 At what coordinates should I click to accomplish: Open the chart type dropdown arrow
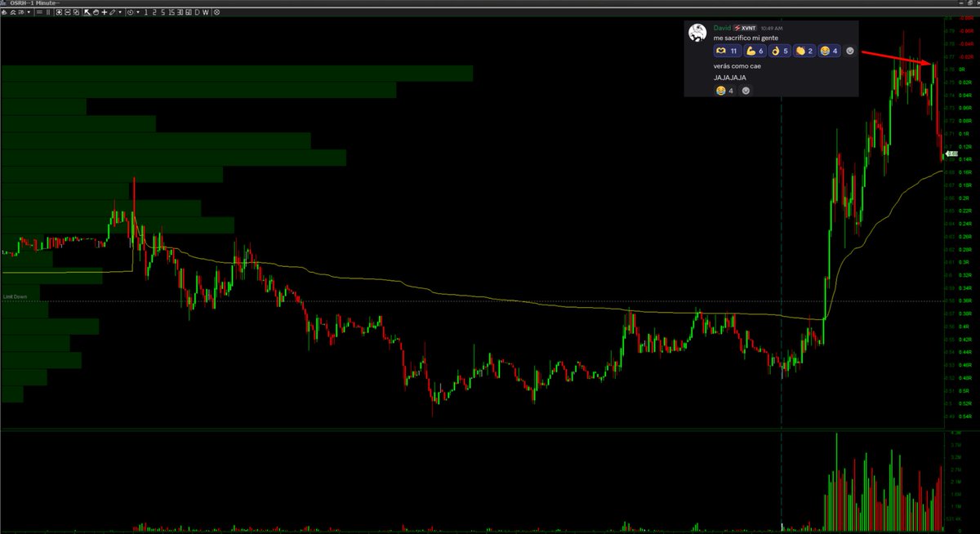coord(29,12)
